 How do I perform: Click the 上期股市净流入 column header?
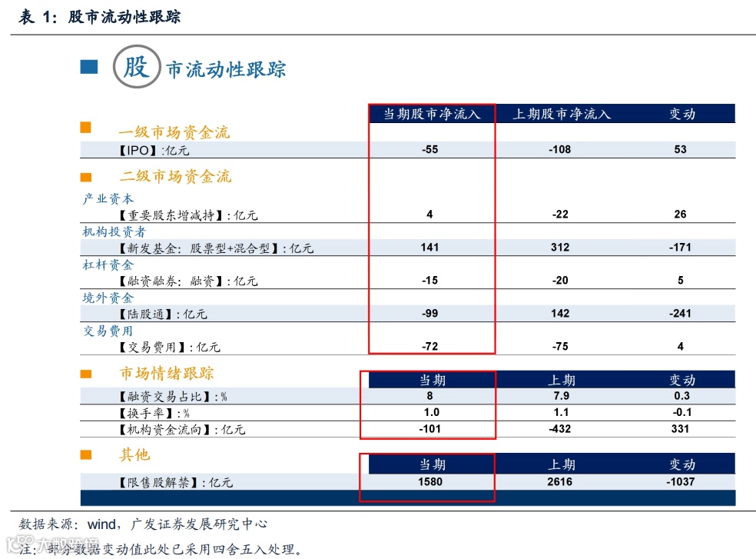click(x=562, y=114)
